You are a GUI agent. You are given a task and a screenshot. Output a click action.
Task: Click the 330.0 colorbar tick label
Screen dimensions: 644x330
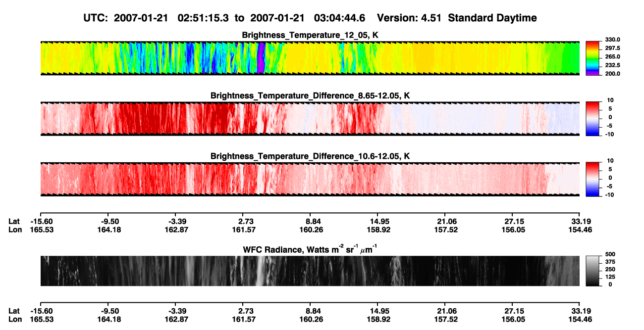coord(613,40)
